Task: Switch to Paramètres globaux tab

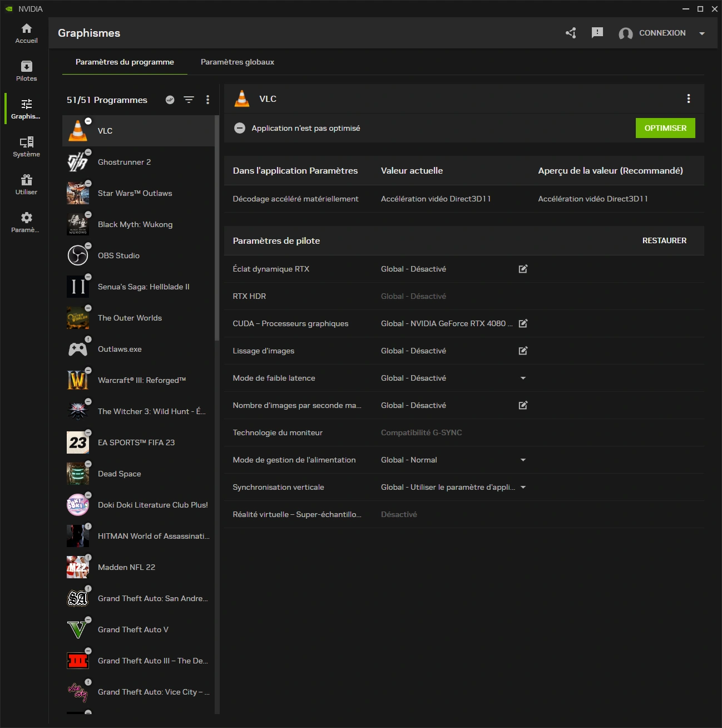Action: [238, 62]
